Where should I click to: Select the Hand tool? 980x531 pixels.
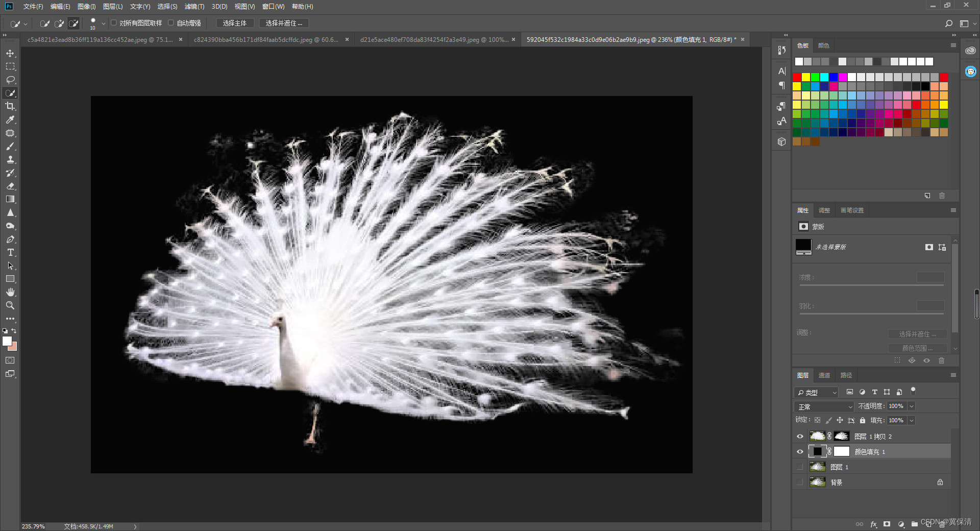[10, 292]
